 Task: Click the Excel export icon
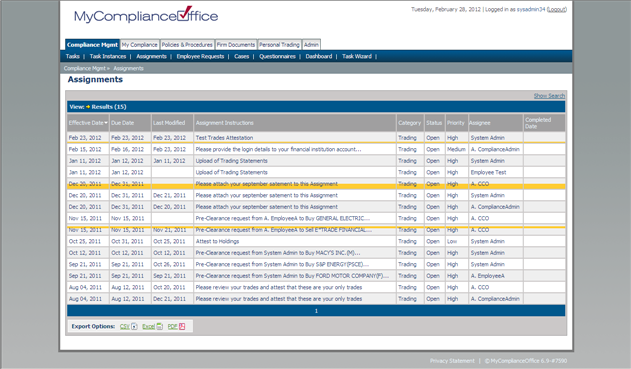click(x=159, y=327)
